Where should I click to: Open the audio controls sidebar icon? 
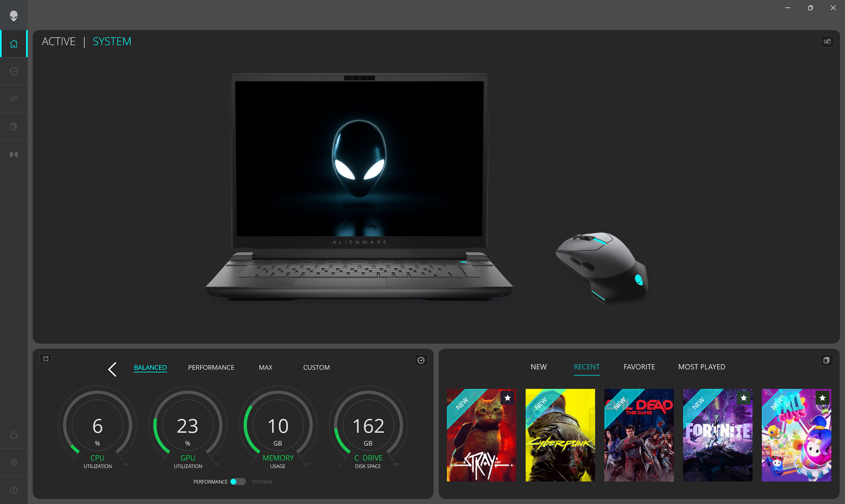[14, 154]
